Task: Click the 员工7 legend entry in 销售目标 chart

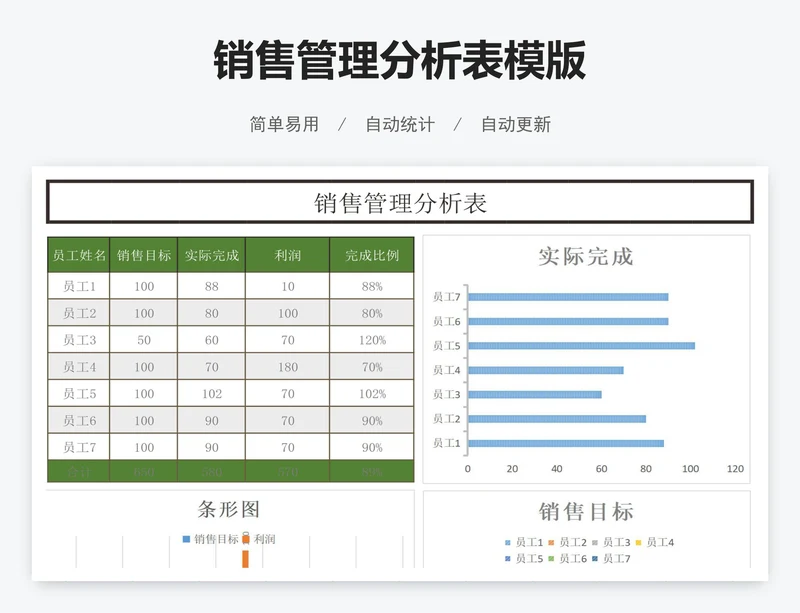Action: click(x=611, y=558)
